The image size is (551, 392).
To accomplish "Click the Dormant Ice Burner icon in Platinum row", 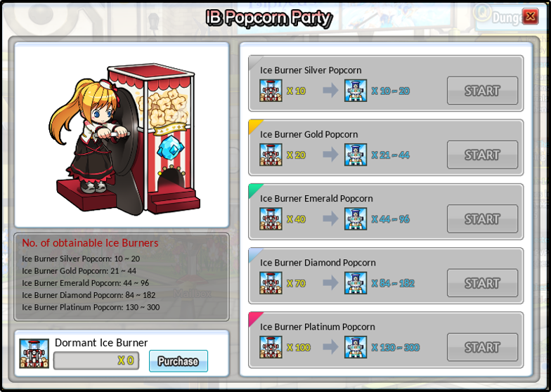I will (271, 347).
